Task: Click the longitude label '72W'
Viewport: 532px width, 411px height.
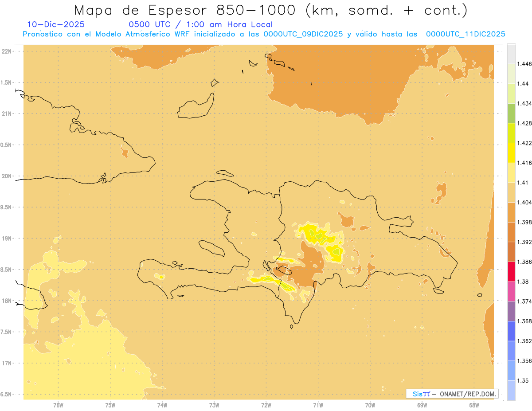Action: (266, 405)
